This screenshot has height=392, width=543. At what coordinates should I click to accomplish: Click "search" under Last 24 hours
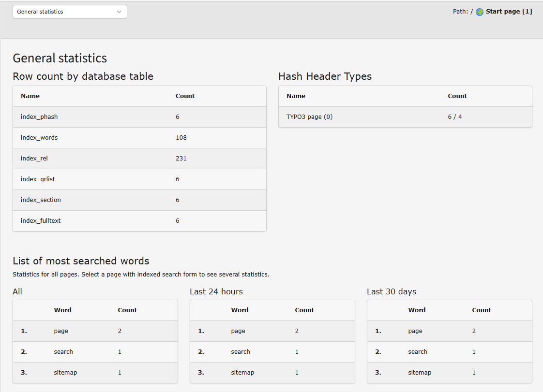[241, 351]
